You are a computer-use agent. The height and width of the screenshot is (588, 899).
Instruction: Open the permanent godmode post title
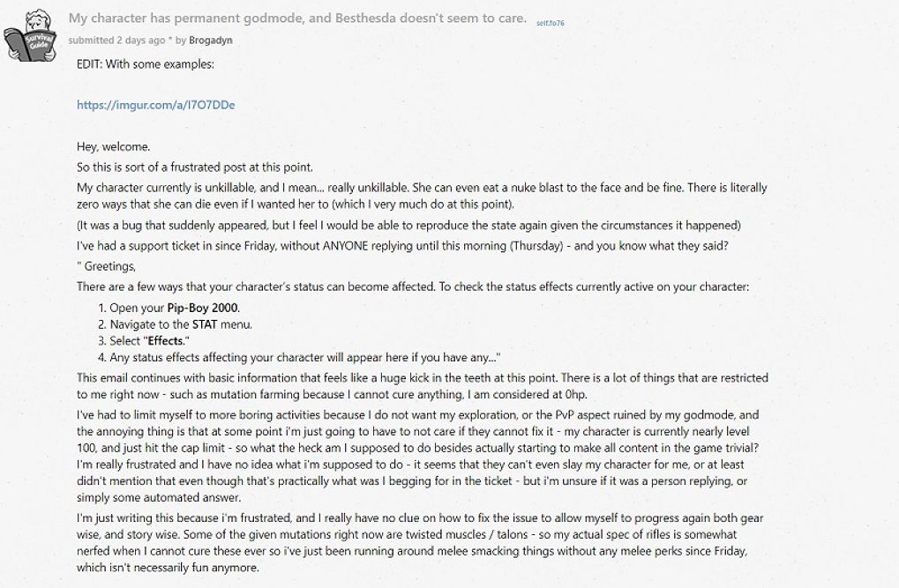click(297, 19)
